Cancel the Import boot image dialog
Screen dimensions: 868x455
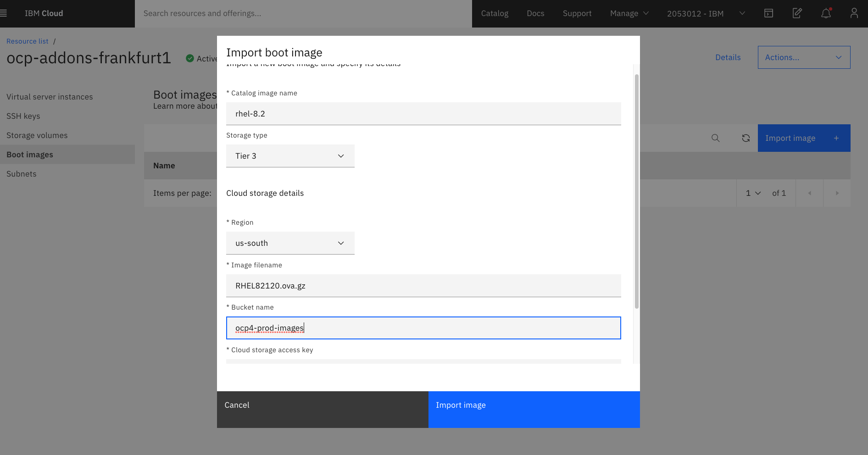coord(323,410)
